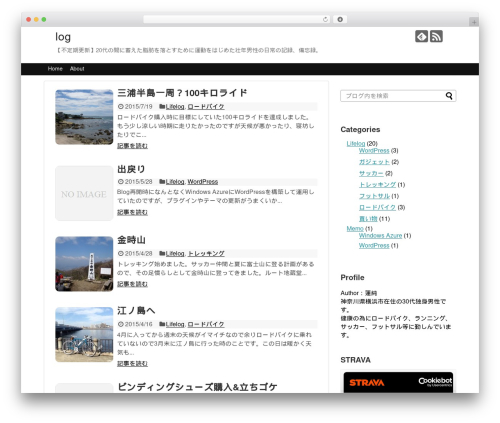Screen dimensions: 500x423
Task: Open the About menu item
Action: coord(77,69)
